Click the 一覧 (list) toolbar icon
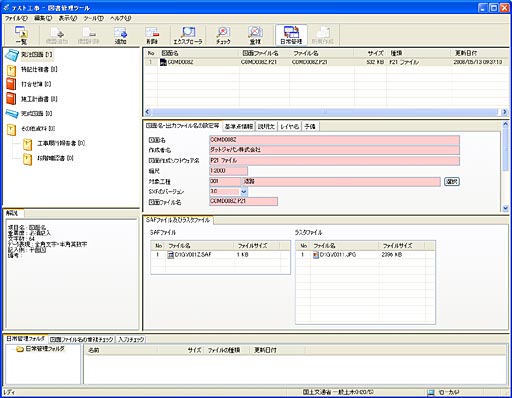The image size is (512, 398). coord(21,35)
